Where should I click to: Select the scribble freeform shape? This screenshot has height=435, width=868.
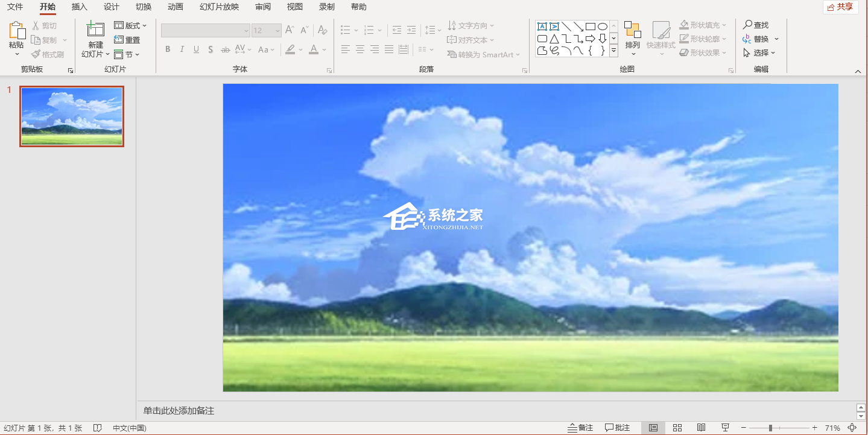point(554,51)
